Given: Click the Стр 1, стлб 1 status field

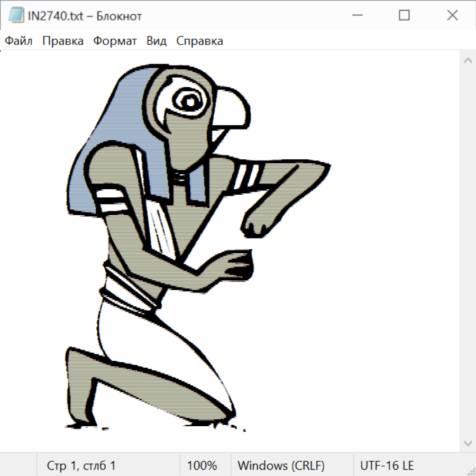Looking at the screenshot, I should [81, 465].
